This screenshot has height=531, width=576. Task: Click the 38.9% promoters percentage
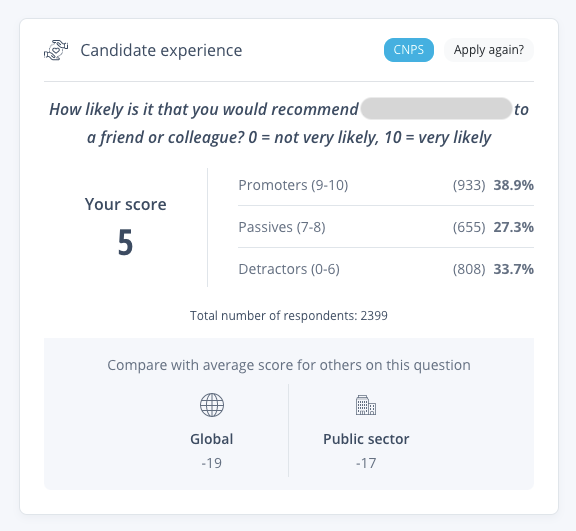pos(514,185)
